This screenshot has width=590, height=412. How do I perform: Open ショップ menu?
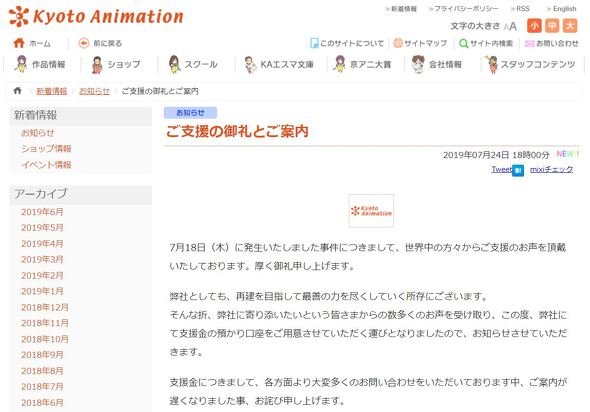coord(116,64)
